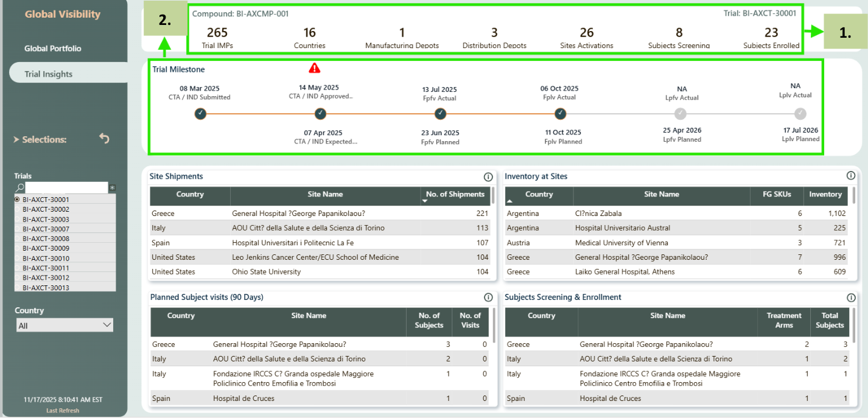Image resolution: width=868 pixels, height=418 pixels.
Task: Select trial BI-AXCT-30007 radio option
Action: [x=18, y=229]
